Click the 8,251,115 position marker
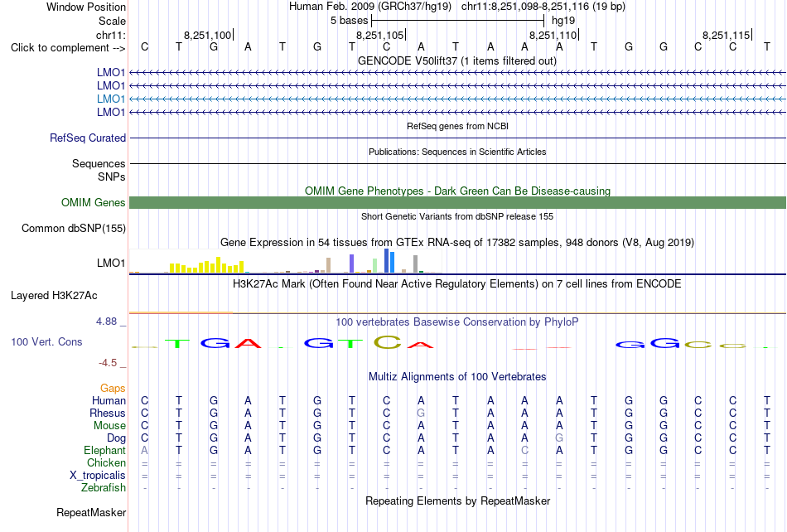 [727, 35]
